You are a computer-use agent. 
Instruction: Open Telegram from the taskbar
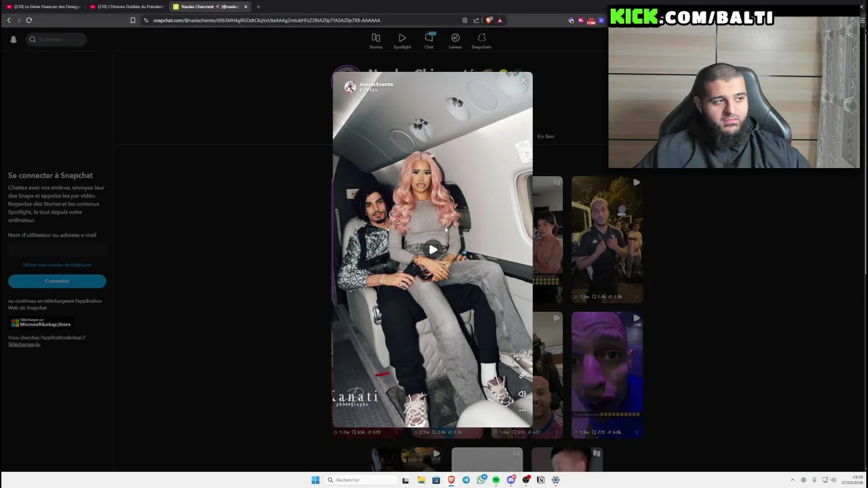click(466, 480)
